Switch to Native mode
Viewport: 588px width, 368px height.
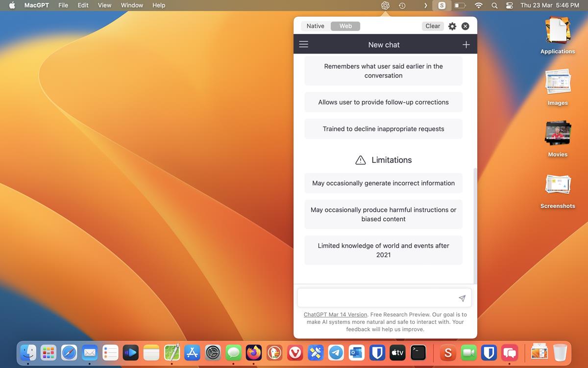click(315, 26)
